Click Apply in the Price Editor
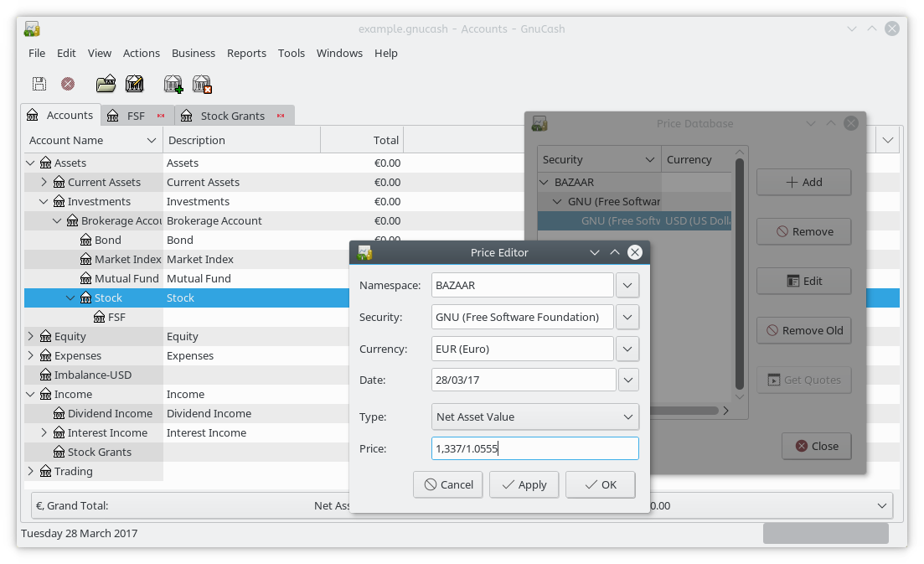The height and width of the screenshot is (564, 924). [x=524, y=484]
